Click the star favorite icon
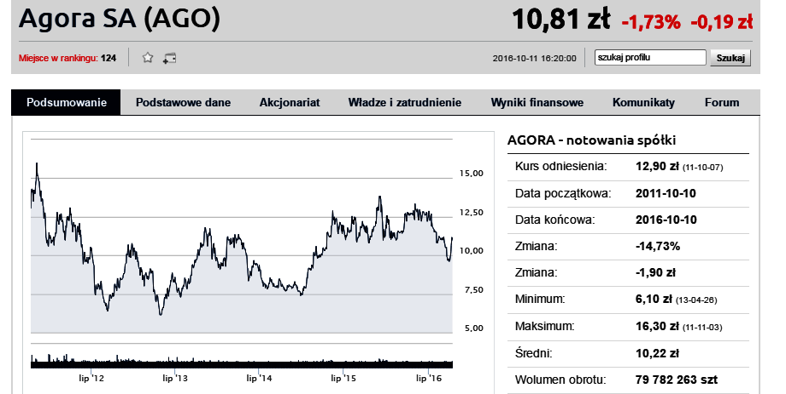 [147, 58]
